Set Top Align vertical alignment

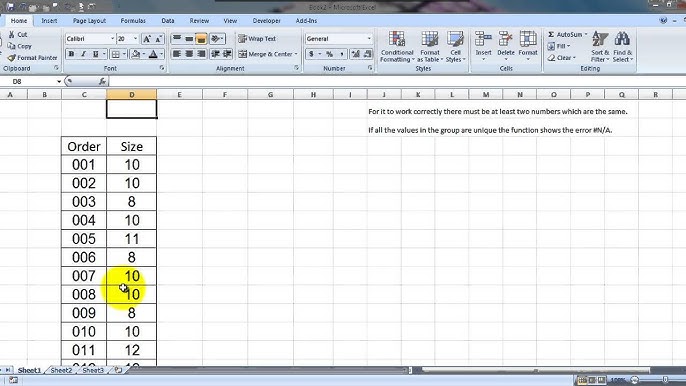(177, 39)
